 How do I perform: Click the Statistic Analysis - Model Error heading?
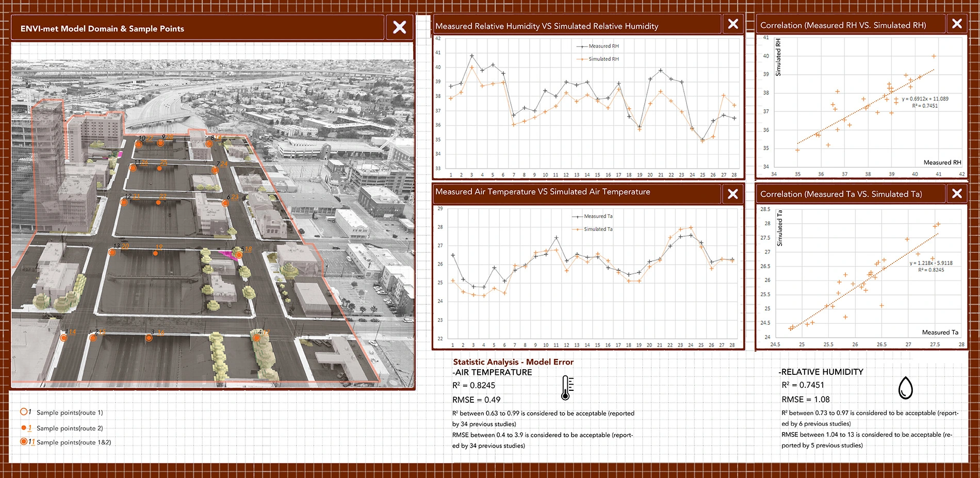click(x=513, y=362)
